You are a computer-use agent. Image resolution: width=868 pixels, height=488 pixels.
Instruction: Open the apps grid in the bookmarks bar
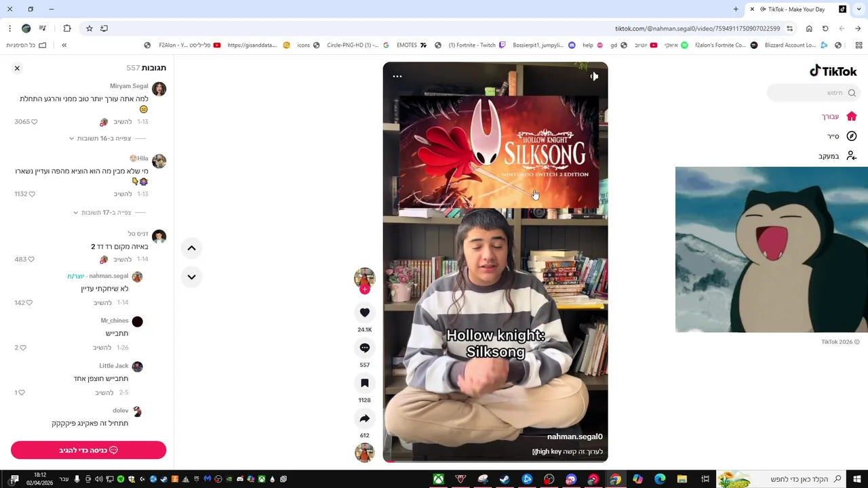click(x=859, y=45)
